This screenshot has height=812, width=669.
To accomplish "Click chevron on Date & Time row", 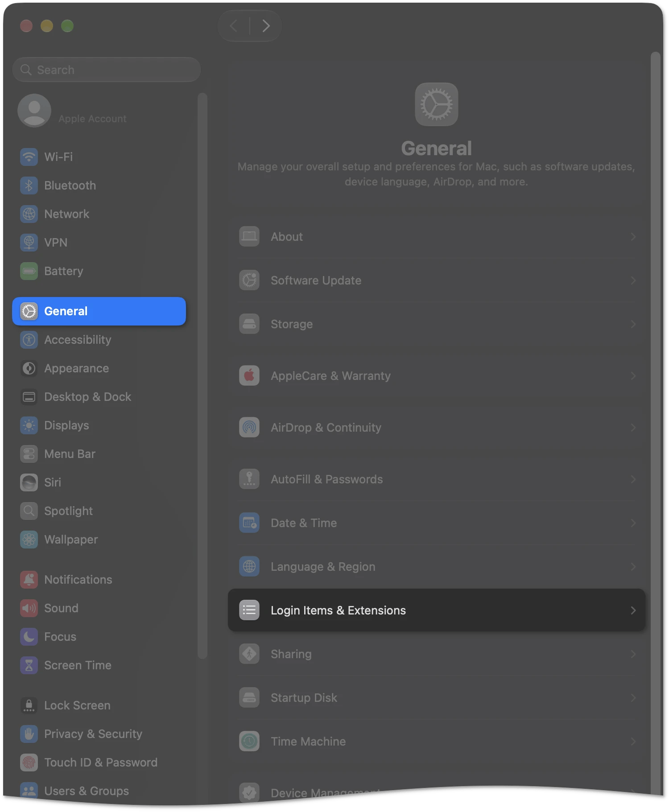I will (633, 523).
